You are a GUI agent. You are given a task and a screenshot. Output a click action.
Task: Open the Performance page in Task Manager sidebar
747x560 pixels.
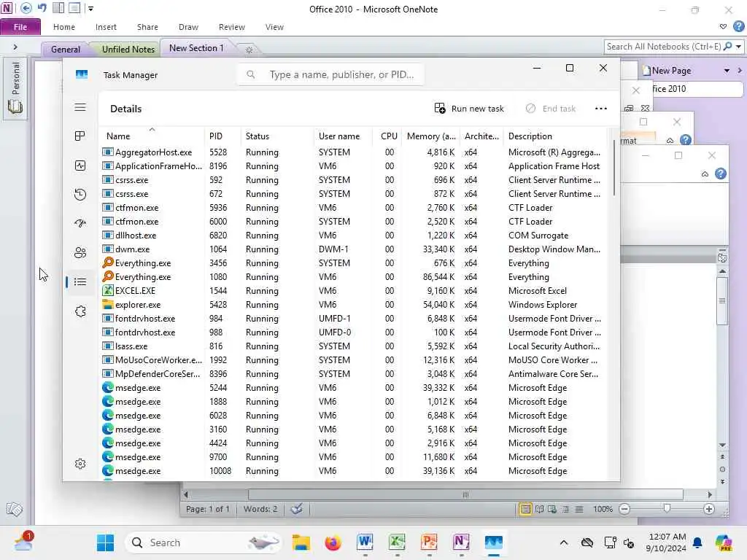click(x=80, y=166)
